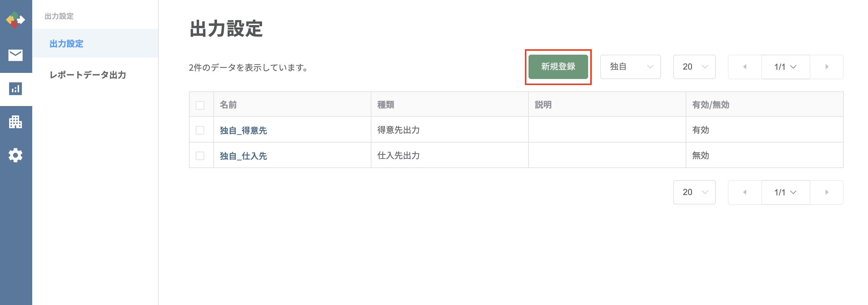Screen dimensions: 868x305
Task: Open the bottom 20 items-per-page dropdown
Action: coord(694,192)
